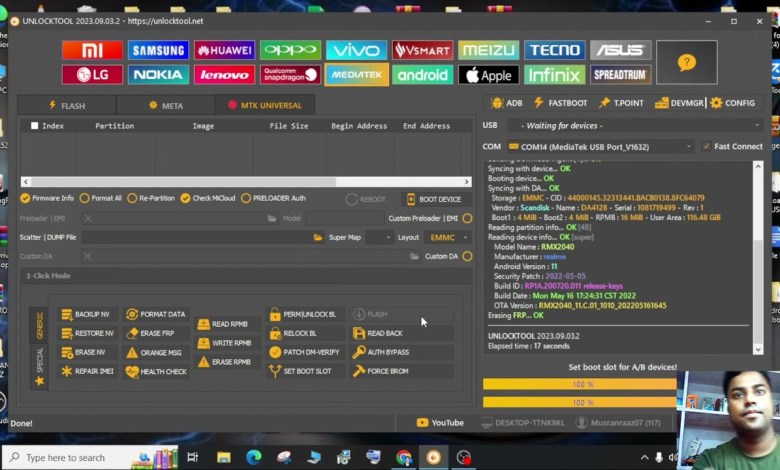Viewport: 780px width, 470px height.
Task: Open the Spreadtrum brand tile
Action: 620,75
